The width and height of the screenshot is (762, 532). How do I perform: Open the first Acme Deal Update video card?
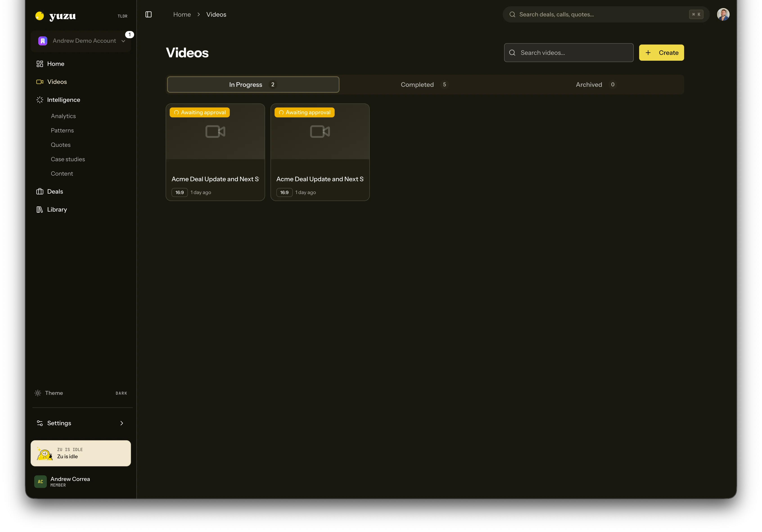(215, 152)
